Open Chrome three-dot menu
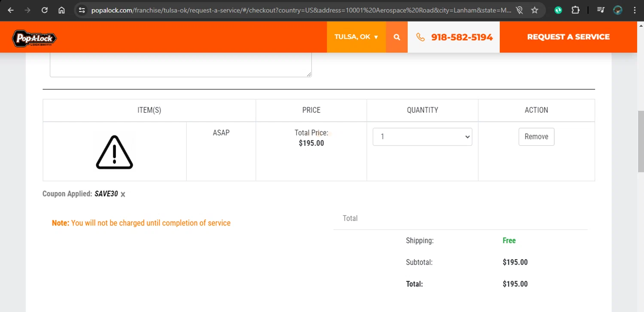Screen dimensions: 644x312 (635, 10)
